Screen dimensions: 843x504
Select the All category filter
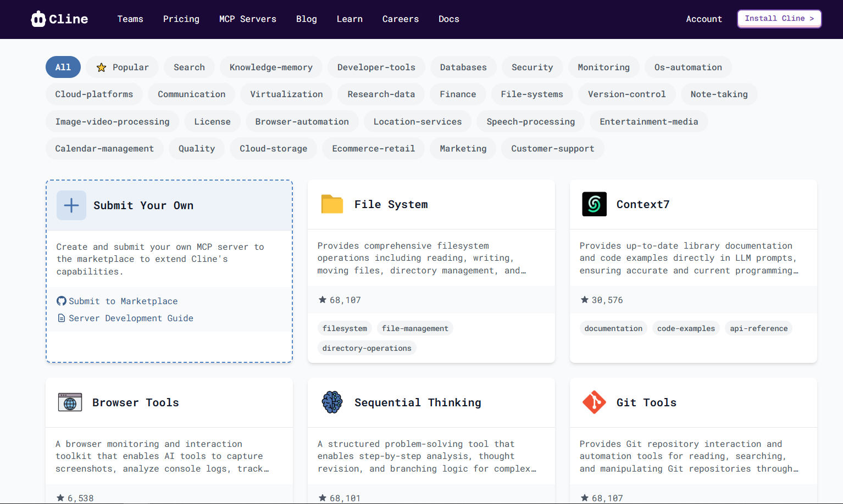tap(63, 67)
